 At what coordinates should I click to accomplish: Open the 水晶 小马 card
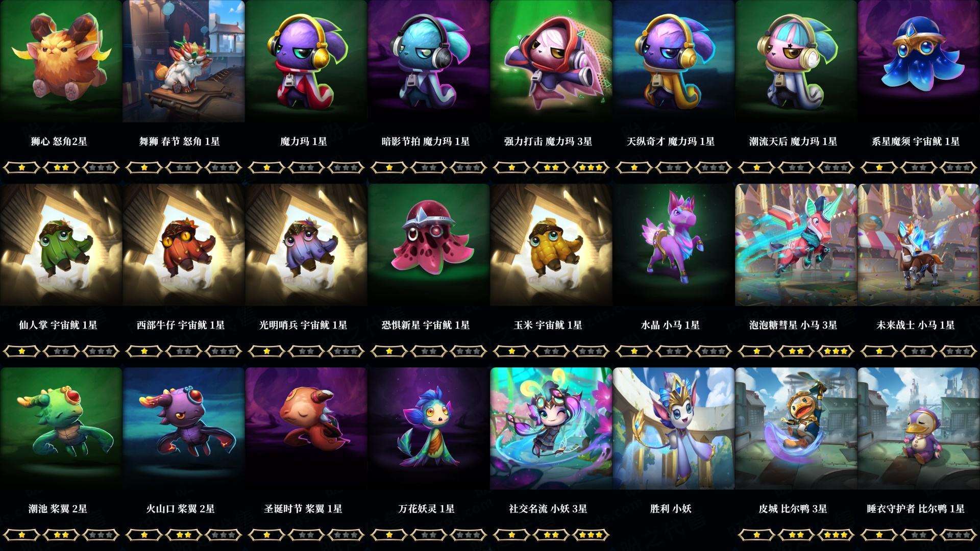[x=674, y=245]
